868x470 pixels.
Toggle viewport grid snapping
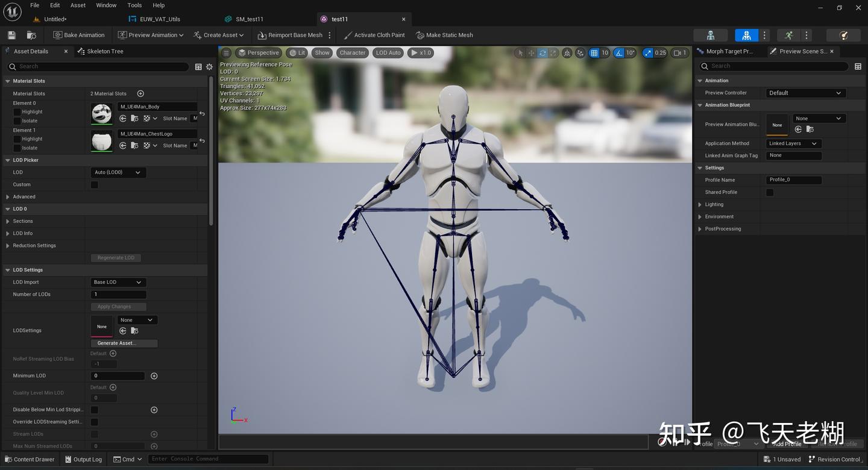tap(594, 52)
